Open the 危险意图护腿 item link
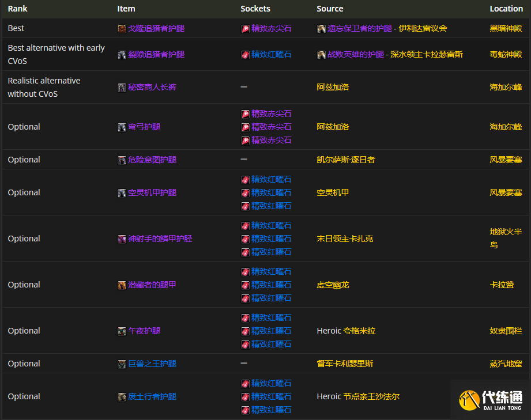Viewport: 531px width, 420px height. point(152,160)
